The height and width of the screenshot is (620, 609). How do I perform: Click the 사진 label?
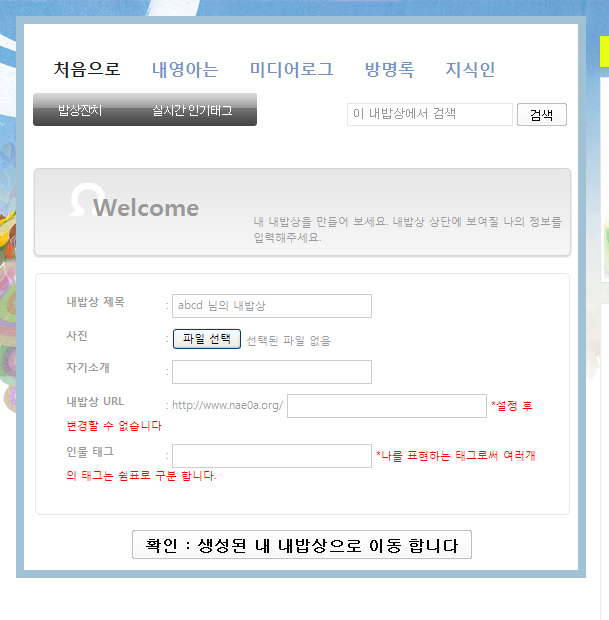click(77, 336)
